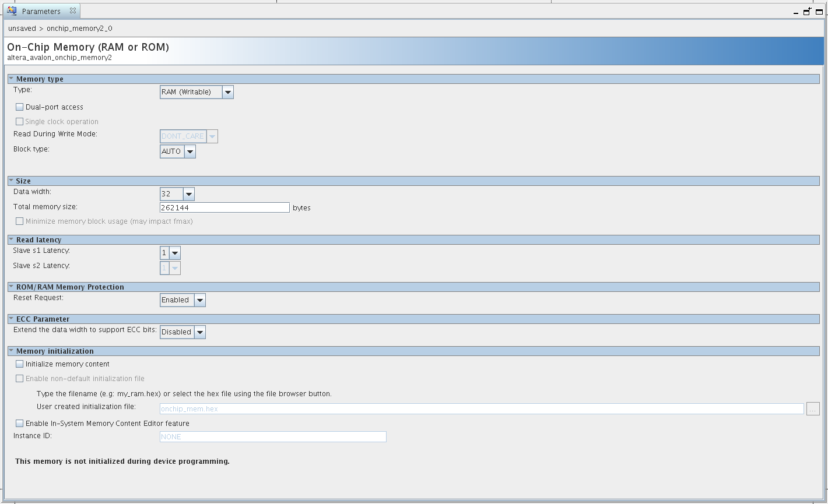This screenshot has width=828, height=504.
Task: Click the altera_avalon_onchip_memory2 subtitle text
Action: click(59, 58)
